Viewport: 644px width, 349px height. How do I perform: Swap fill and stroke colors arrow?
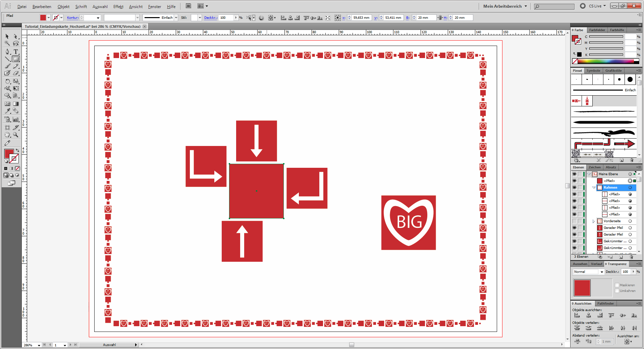pos(17,151)
